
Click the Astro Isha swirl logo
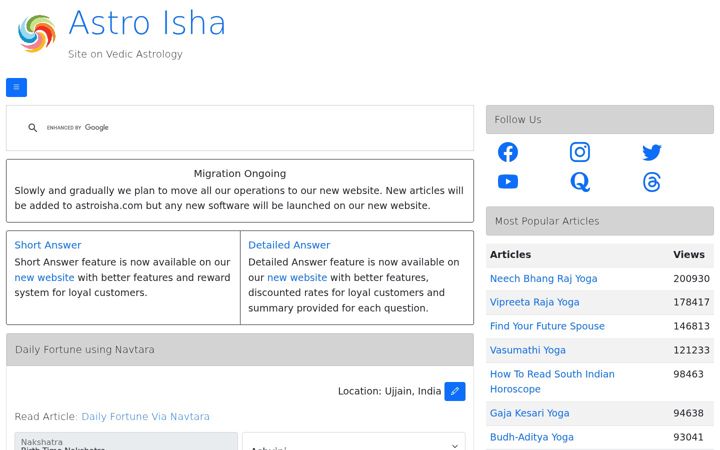pos(37,34)
